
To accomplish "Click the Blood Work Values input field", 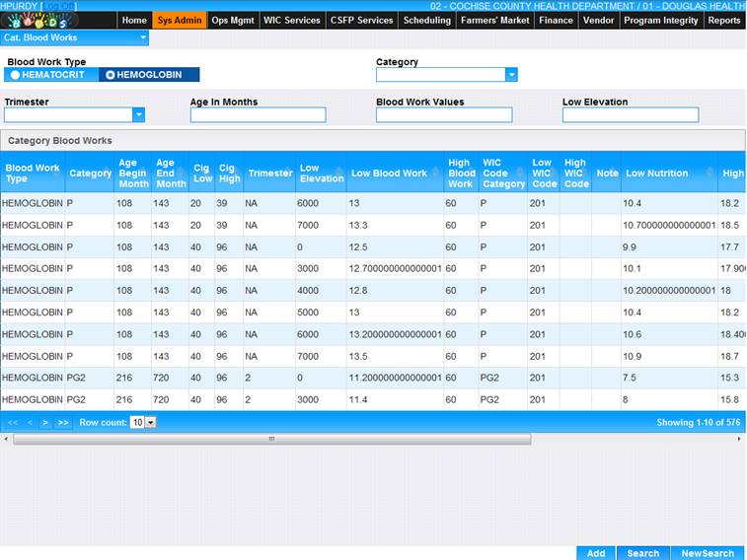I will pos(444,114).
